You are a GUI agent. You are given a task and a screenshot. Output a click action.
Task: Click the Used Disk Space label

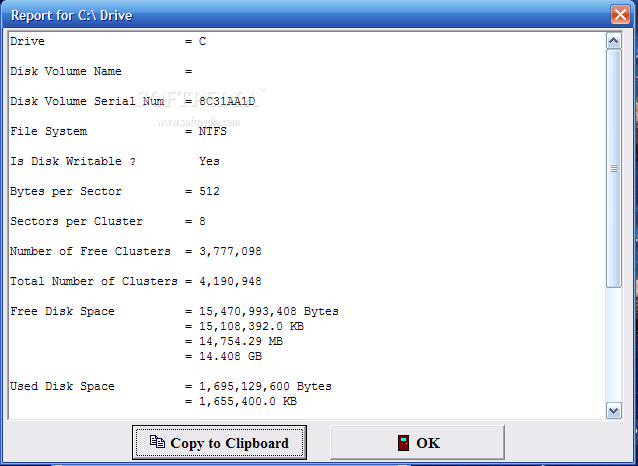point(62,387)
